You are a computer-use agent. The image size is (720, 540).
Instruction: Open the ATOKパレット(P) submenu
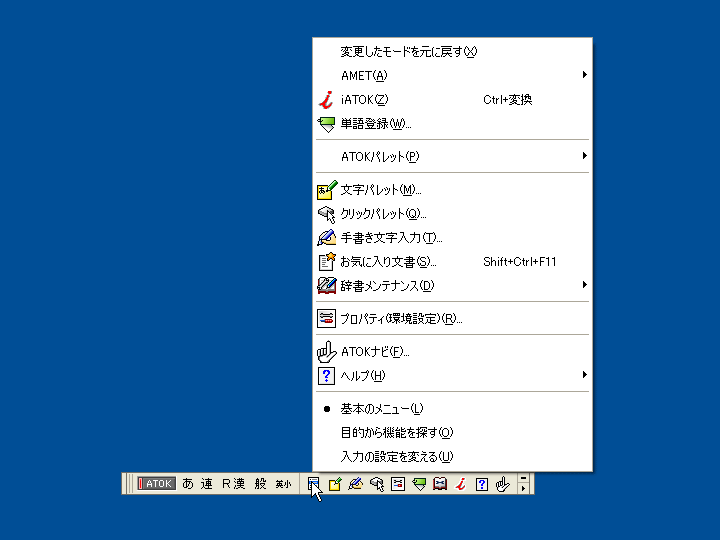click(452, 157)
